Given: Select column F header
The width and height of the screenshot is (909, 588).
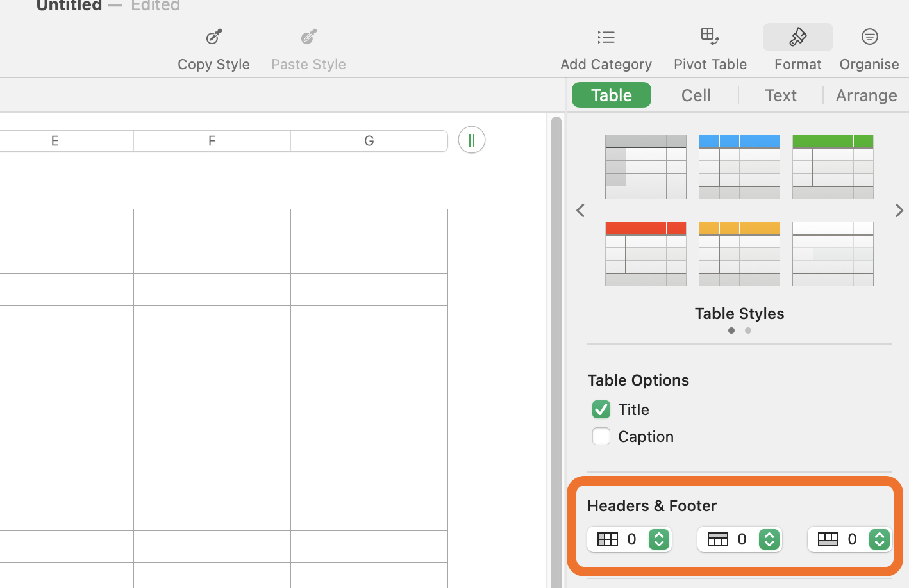Looking at the screenshot, I should [x=212, y=141].
